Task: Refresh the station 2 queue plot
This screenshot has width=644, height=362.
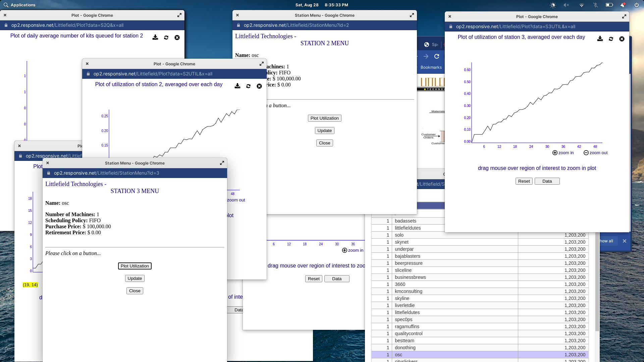Action: [x=166, y=38]
